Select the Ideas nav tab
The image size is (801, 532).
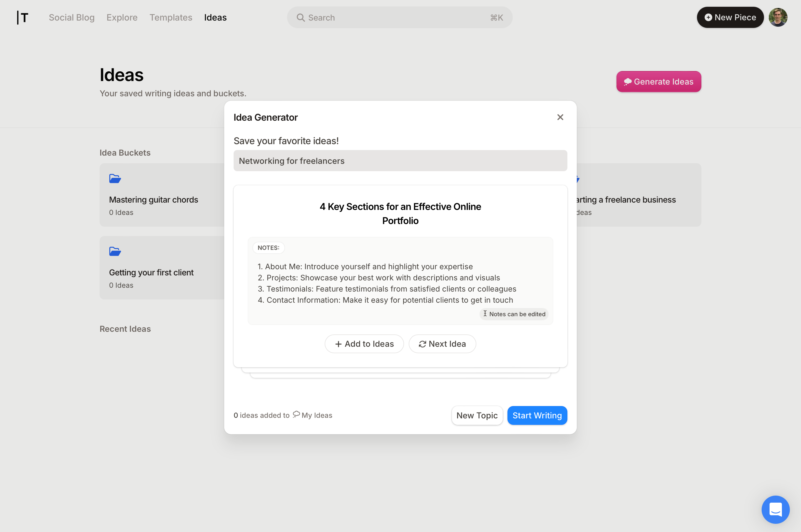[x=215, y=17]
